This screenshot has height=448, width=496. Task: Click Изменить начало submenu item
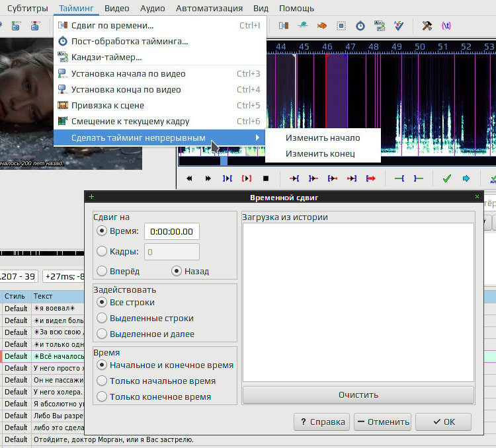[x=323, y=138]
